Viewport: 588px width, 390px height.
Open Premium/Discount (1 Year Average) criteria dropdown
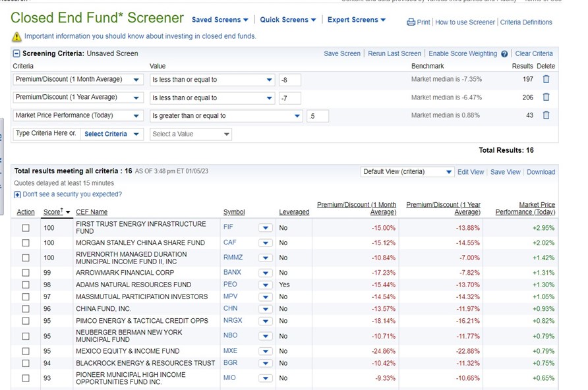tap(78, 97)
